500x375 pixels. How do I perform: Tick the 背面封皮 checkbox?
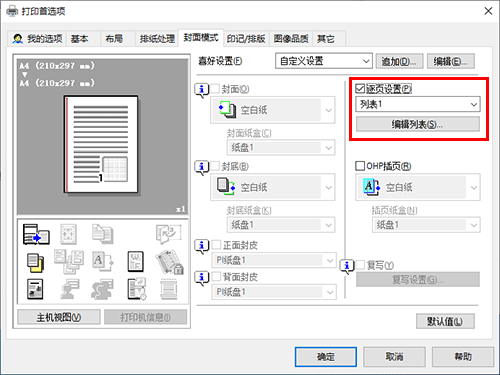(x=216, y=276)
